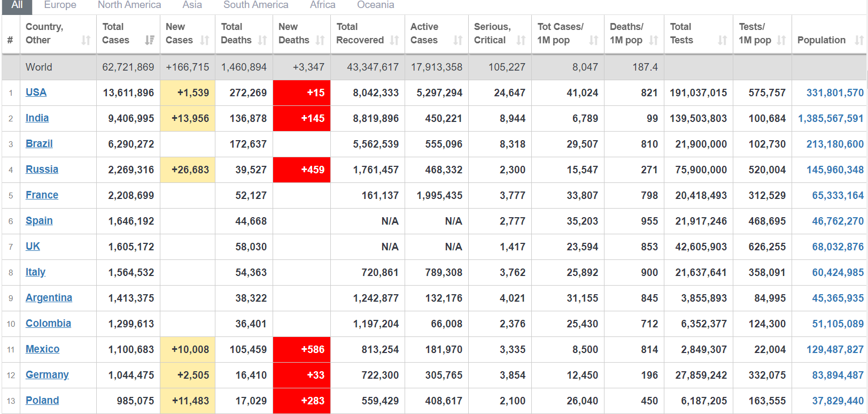
Task: Click the # rank column header
Action: pos(11,34)
